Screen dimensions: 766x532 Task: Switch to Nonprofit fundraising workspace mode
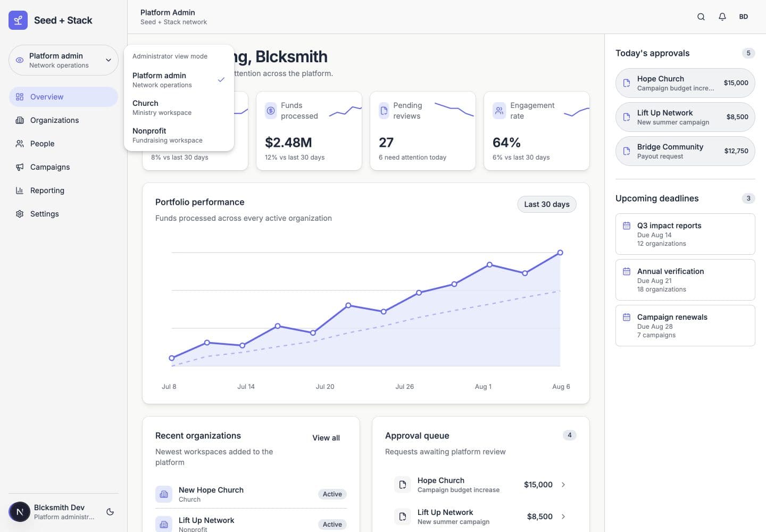[179, 135]
